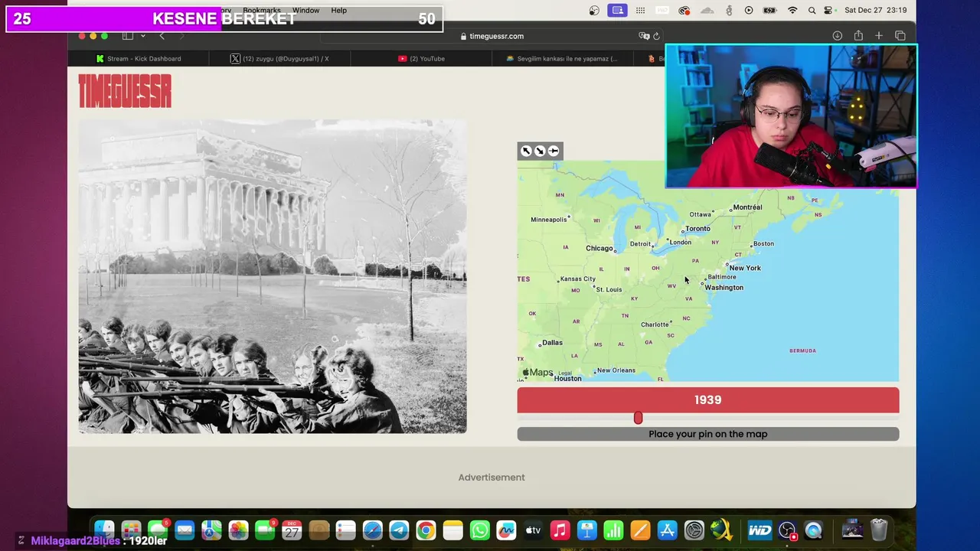The height and width of the screenshot is (551, 980).
Task: Show the Safari tab overview icon
Action: click(x=900, y=36)
